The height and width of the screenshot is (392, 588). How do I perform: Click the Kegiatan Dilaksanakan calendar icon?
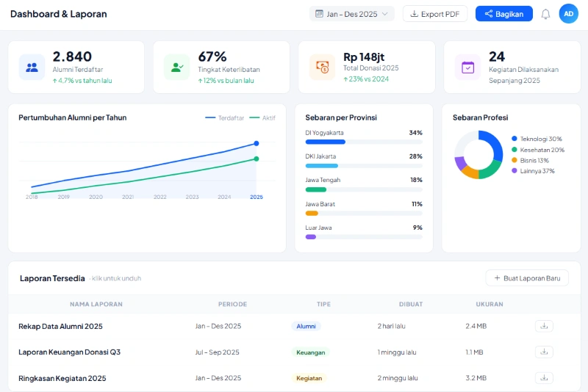pos(467,68)
